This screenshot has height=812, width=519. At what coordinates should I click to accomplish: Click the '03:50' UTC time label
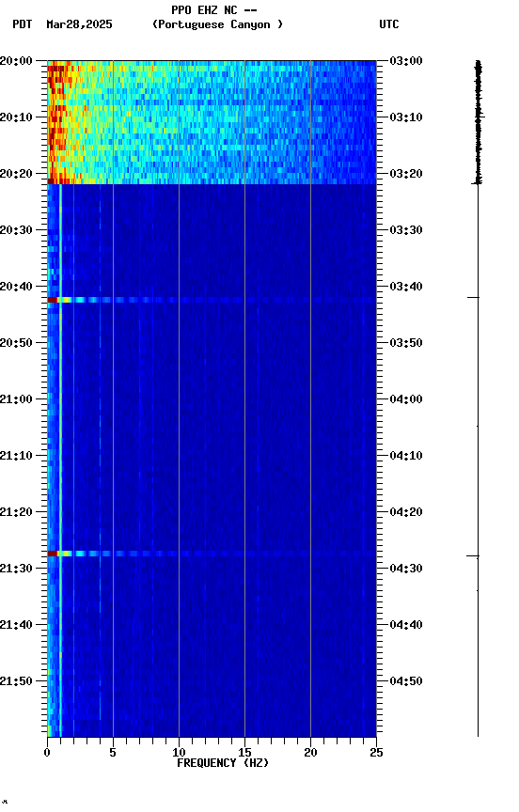[406, 343]
